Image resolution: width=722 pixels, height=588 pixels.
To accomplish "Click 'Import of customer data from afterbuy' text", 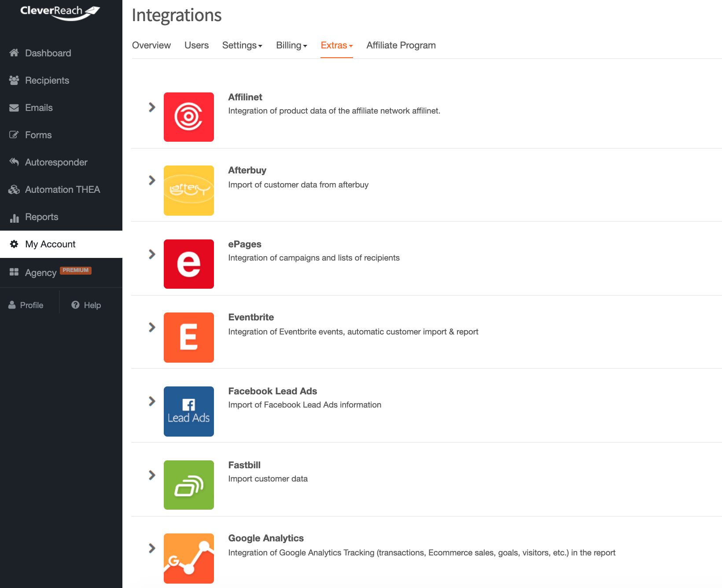I will [298, 185].
